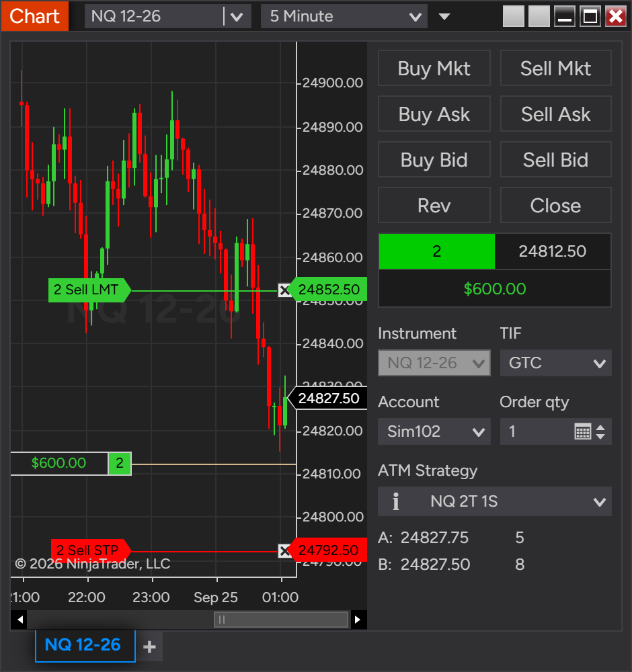Click the $600.00 unrealized PnL in trader panel

tap(495, 288)
